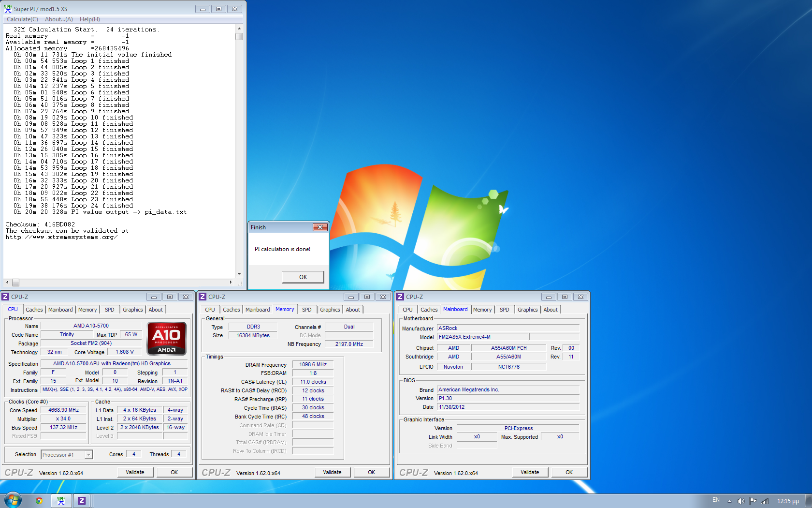Open the Windows Start orb
Screen dimensions: 812x508
click(13, 500)
